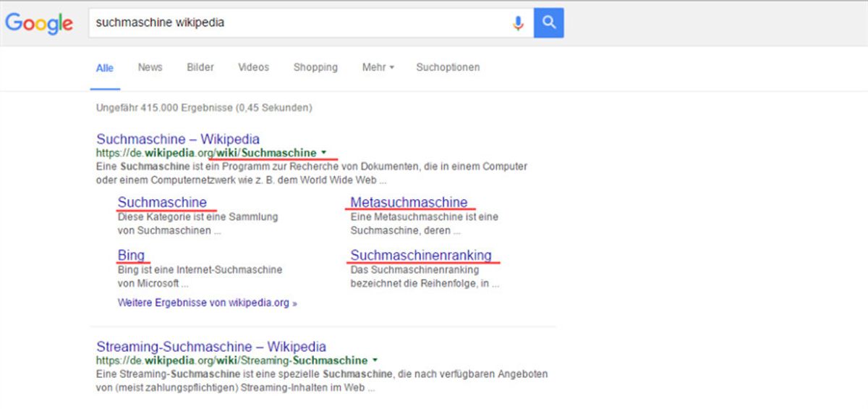Open the Suchmaschine sitelink
This screenshot has width=868, height=409.
(162, 202)
